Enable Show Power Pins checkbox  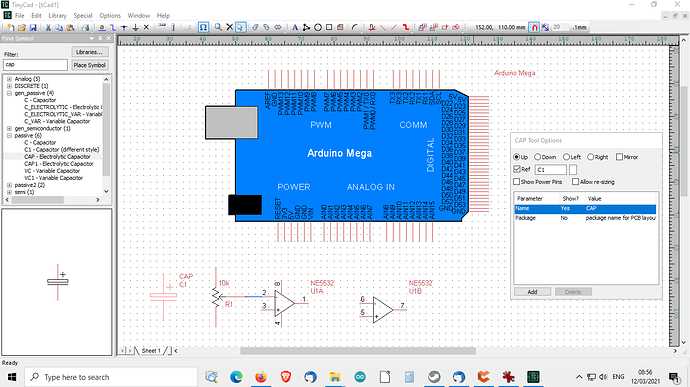tap(516, 181)
